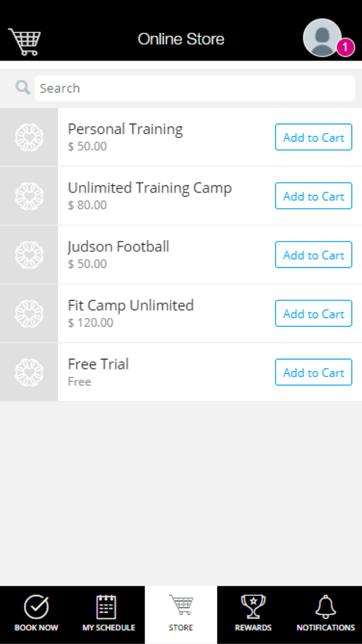This screenshot has height=644, width=362.
Task: Click the Free Trial product thumbnail
Action: tap(29, 372)
